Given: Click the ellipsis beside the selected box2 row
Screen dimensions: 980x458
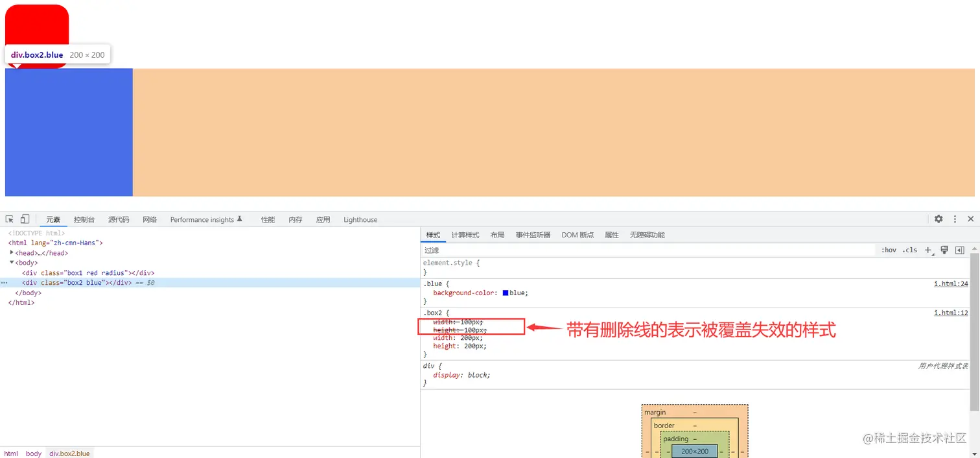Looking at the screenshot, I should click(5, 283).
